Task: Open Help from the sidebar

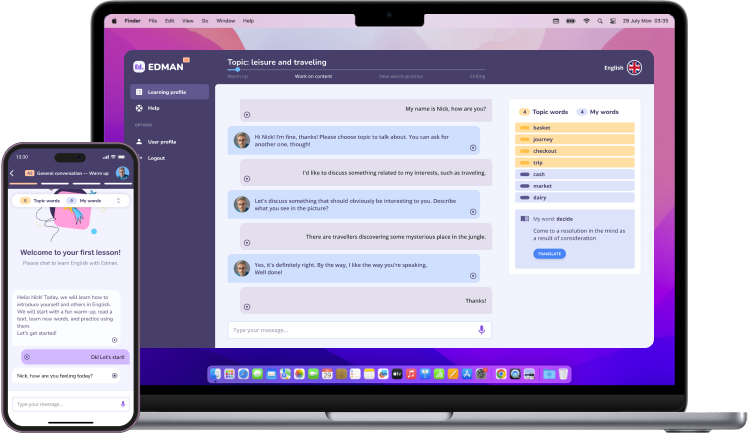Action: pos(153,108)
